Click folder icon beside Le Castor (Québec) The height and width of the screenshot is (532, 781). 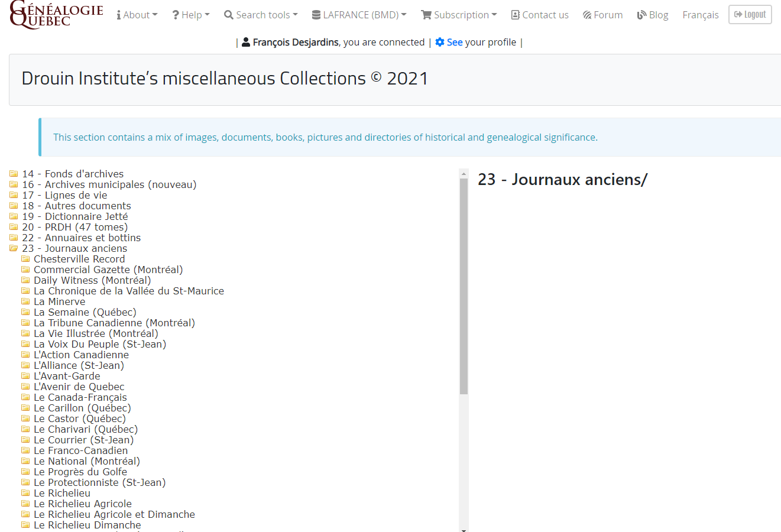click(x=25, y=419)
